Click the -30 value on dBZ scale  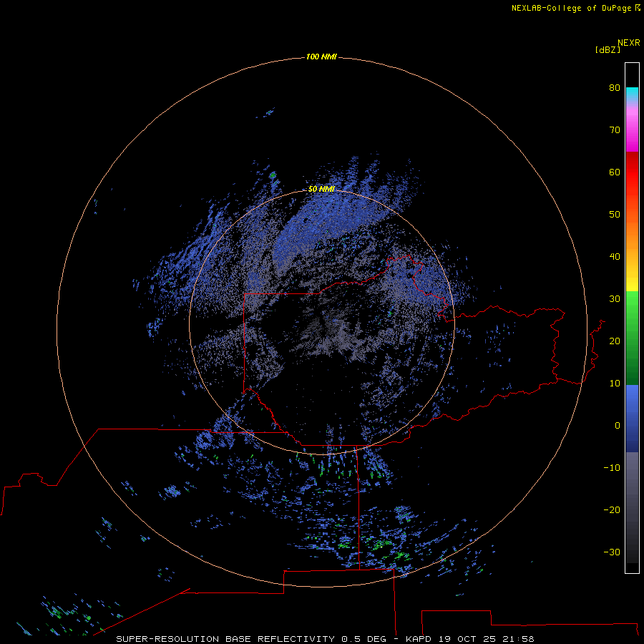point(612,552)
